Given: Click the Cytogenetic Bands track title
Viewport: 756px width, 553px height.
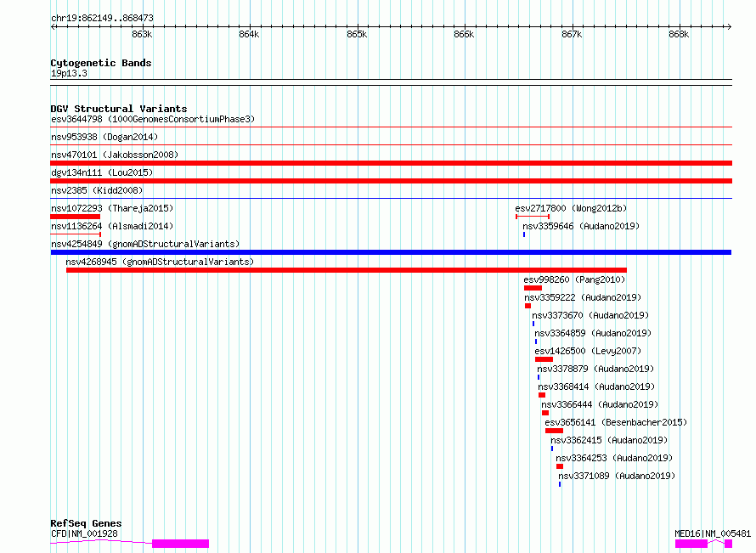Looking at the screenshot, I should (x=101, y=63).
